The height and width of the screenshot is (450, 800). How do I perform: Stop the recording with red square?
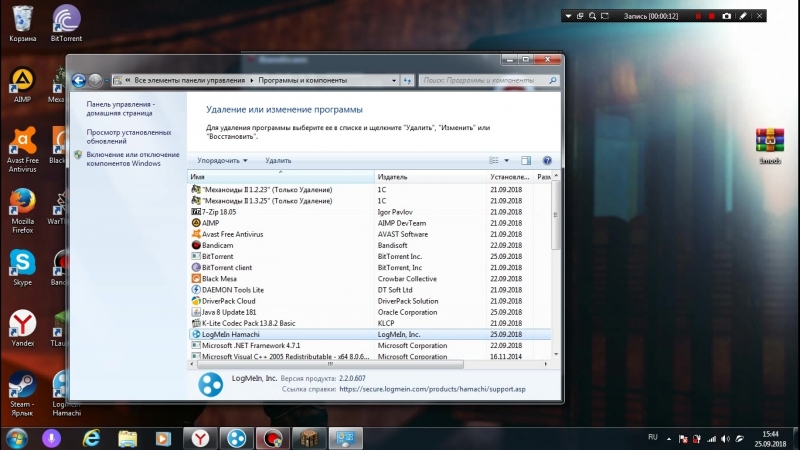click(712, 16)
